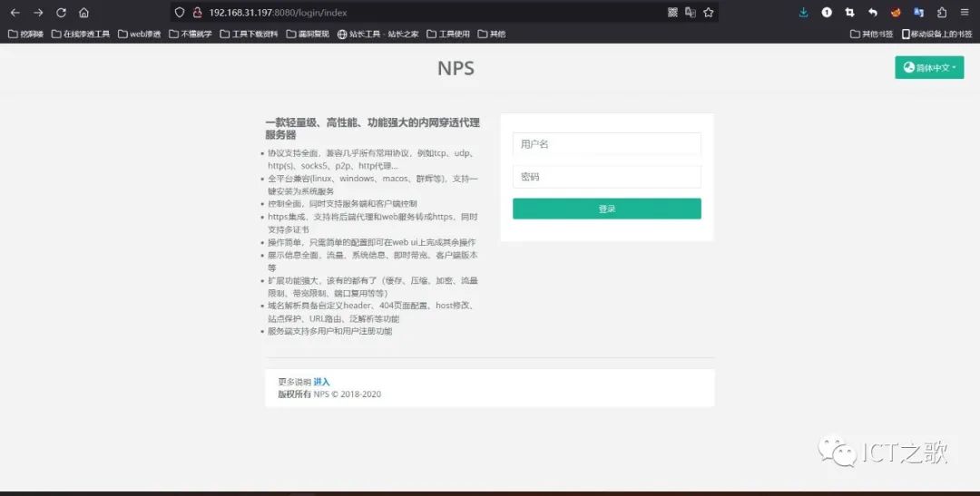The height and width of the screenshot is (496, 980).
Task: Open the extensions puzzle menu
Action: coord(942,13)
